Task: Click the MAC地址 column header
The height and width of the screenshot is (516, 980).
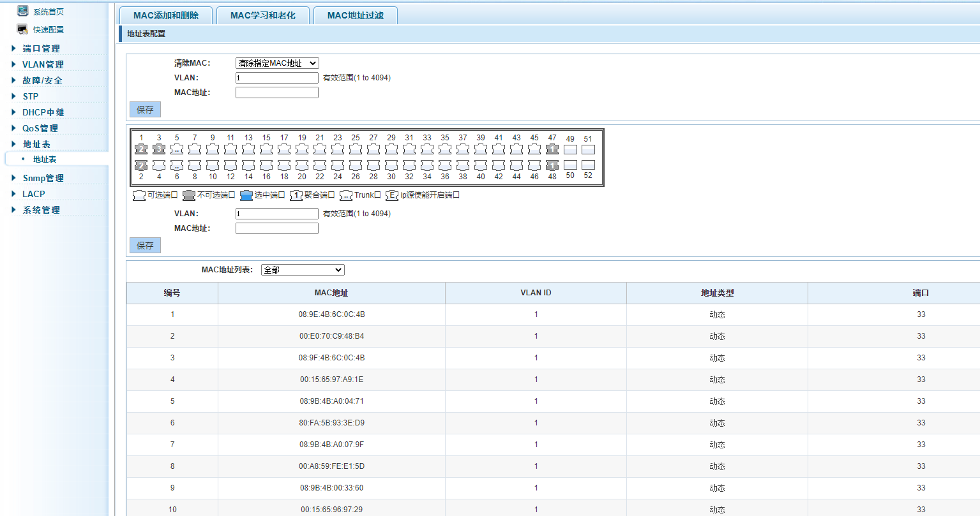Action: (x=331, y=293)
